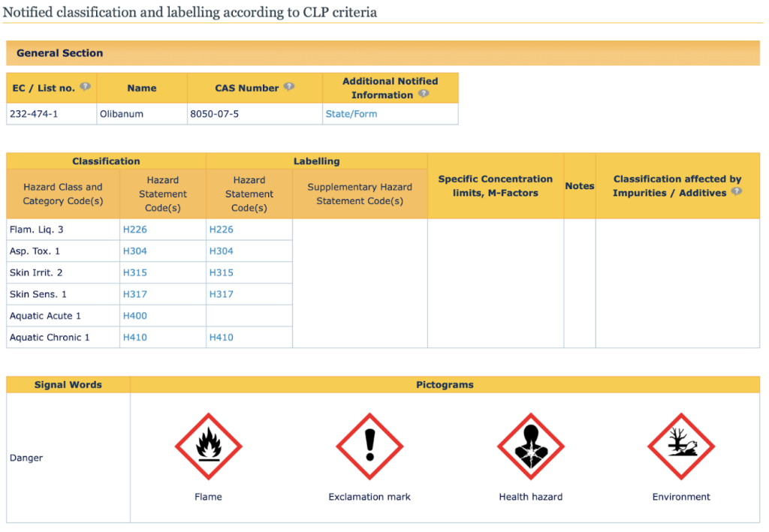Click the Exclamation mark pictogram
This screenshot has width=769, height=532.
point(369,446)
